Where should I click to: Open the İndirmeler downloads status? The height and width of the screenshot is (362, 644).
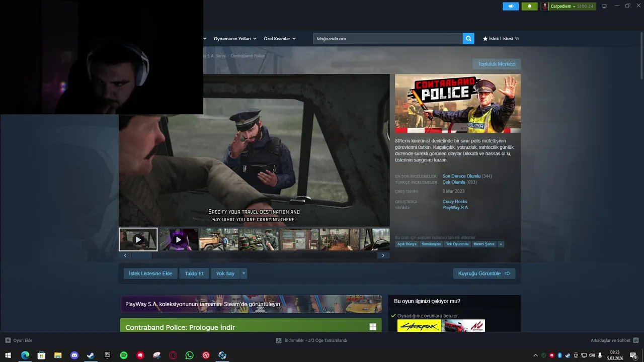(311, 340)
